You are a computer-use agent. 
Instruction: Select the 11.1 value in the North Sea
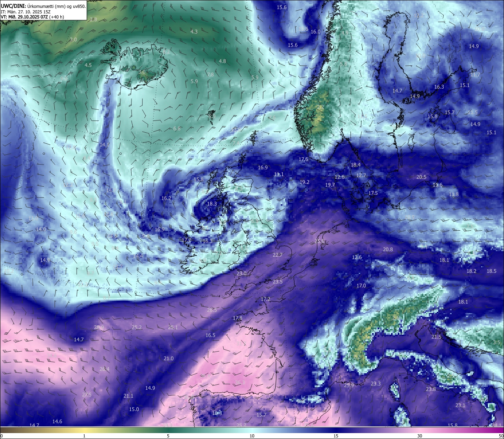coord(279,174)
